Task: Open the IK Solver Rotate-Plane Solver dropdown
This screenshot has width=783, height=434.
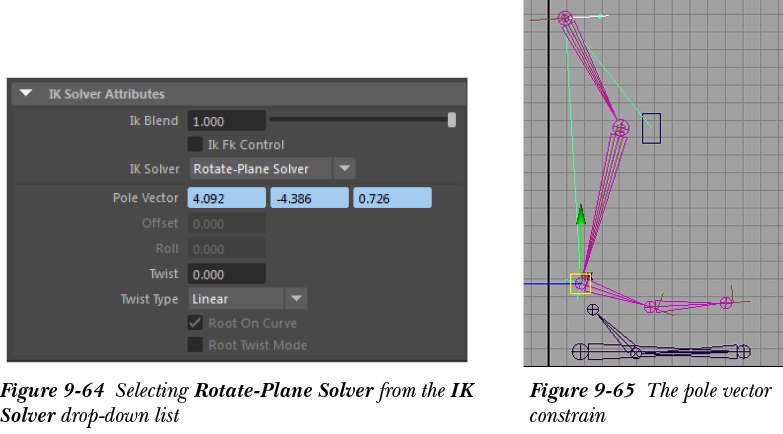Action: [x=272, y=169]
